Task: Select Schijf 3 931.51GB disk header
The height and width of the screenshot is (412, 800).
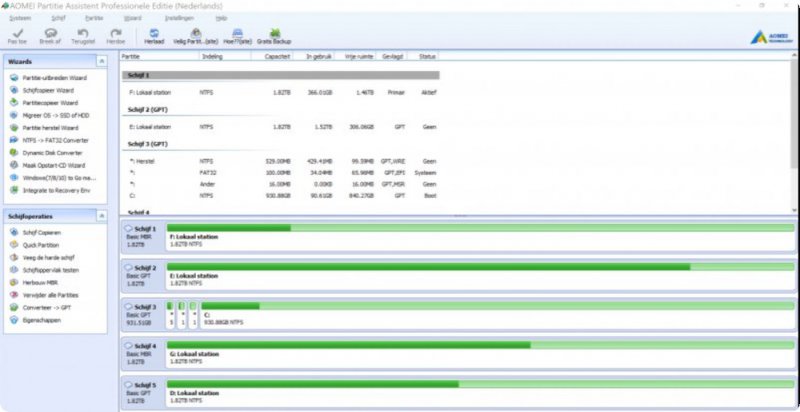Action: coord(142,315)
